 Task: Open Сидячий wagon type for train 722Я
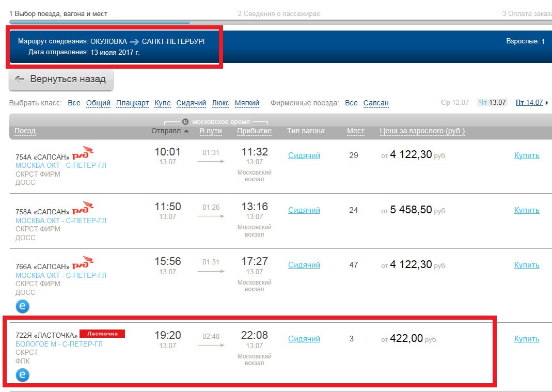tap(304, 339)
